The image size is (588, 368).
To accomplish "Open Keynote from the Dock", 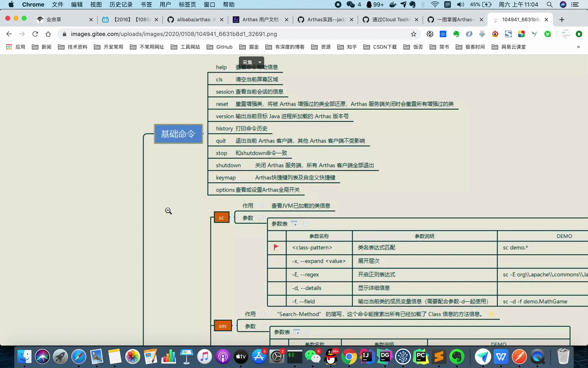I will (187, 357).
